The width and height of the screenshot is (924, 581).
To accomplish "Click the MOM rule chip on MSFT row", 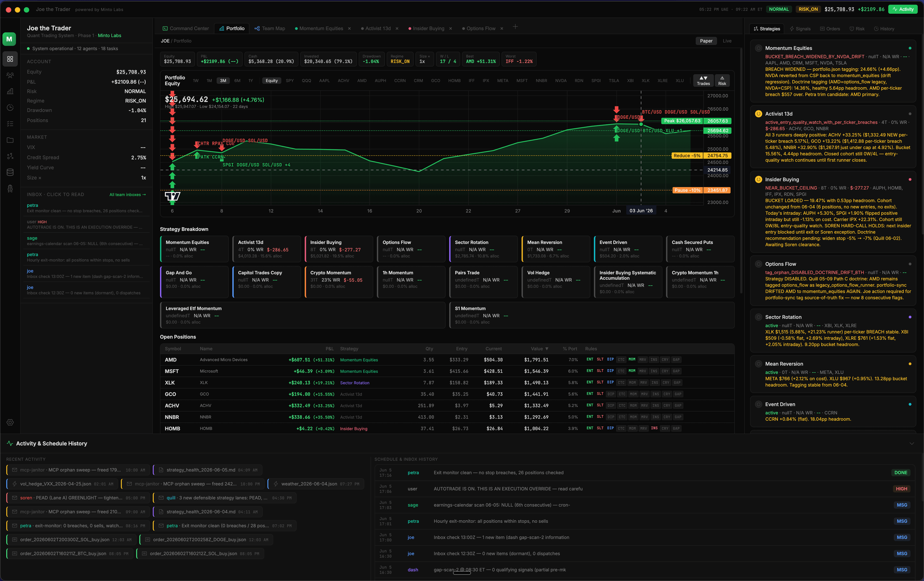I will (632, 371).
